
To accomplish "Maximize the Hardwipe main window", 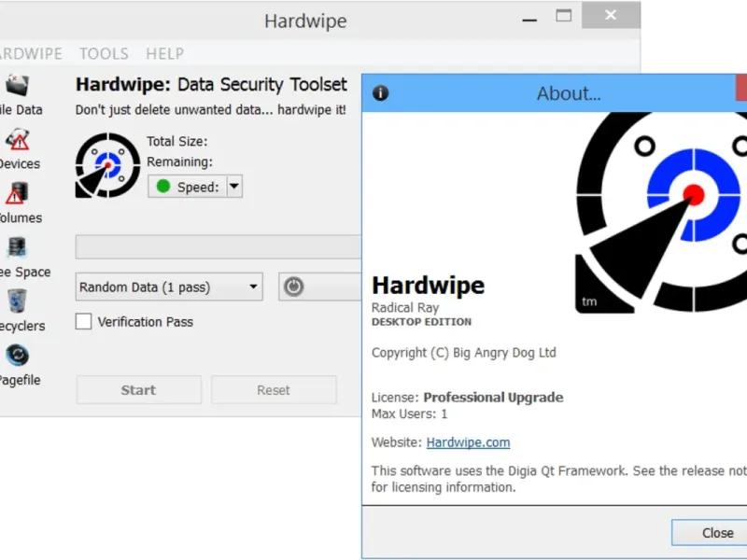I will [564, 16].
